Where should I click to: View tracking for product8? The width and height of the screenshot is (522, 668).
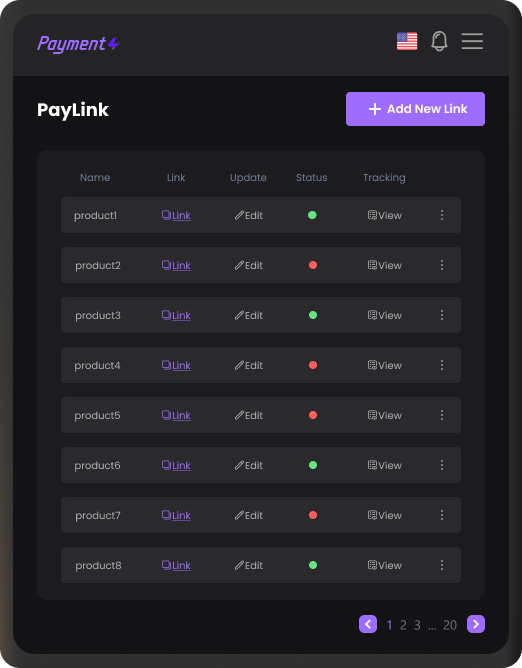(x=384, y=565)
